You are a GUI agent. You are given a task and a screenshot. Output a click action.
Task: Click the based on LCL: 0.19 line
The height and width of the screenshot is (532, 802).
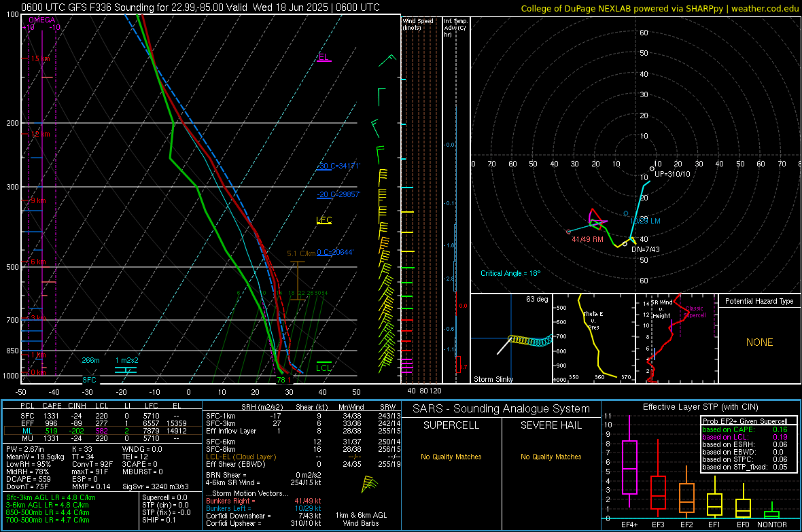pyautogui.click(x=745, y=437)
